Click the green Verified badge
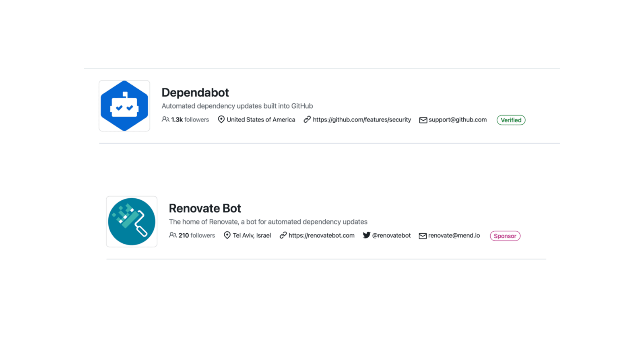Screen dimensions: 644x362 point(511,120)
